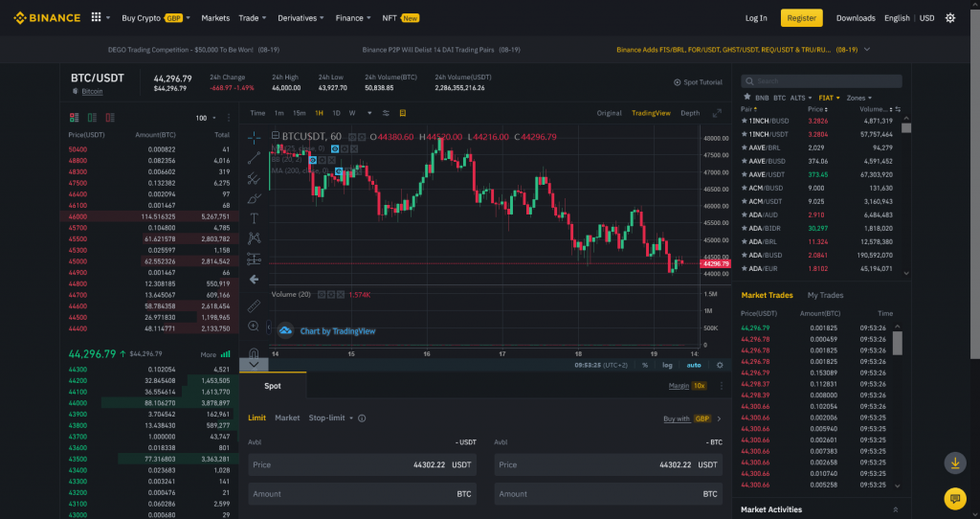Click the yellow chart layout icon
This screenshot has width=980, height=519.
[x=403, y=113]
